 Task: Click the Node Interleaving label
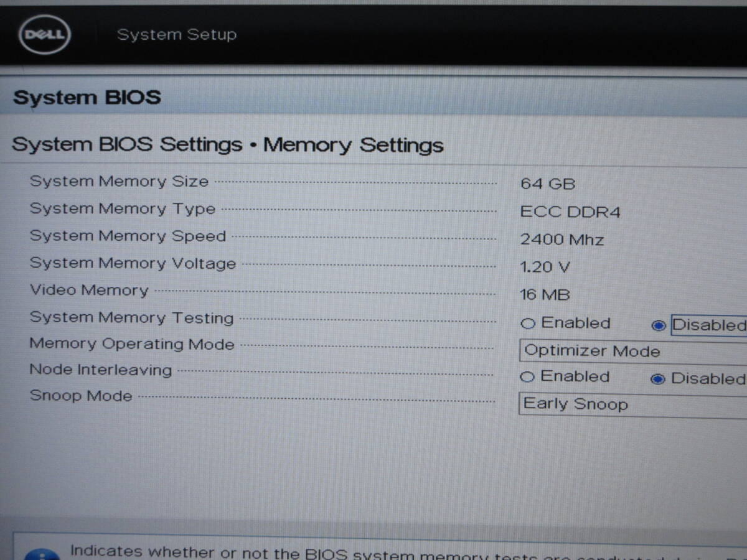tap(100, 370)
